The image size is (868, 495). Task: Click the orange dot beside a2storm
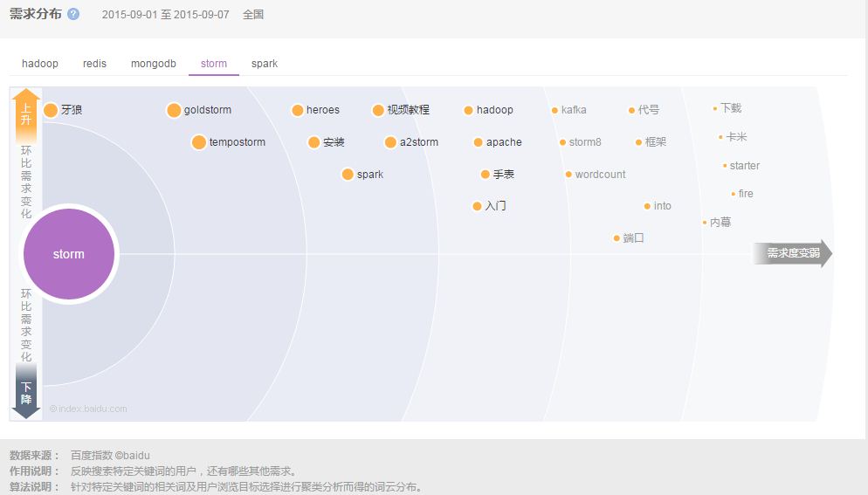[390, 142]
